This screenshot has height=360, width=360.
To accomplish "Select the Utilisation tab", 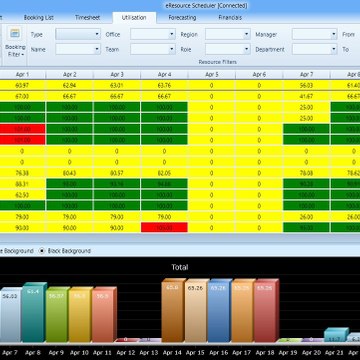I will (x=134, y=18).
